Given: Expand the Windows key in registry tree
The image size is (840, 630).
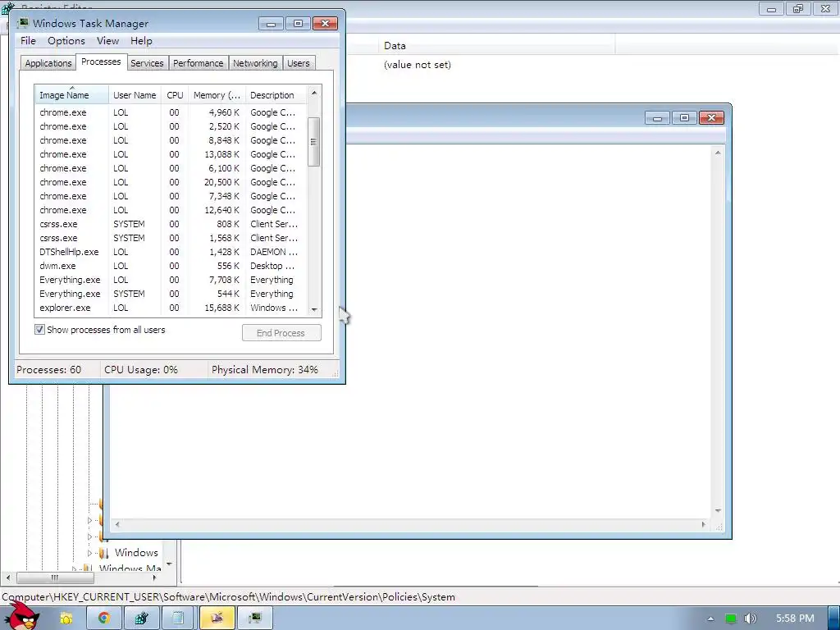Looking at the screenshot, I should (89, 553).
